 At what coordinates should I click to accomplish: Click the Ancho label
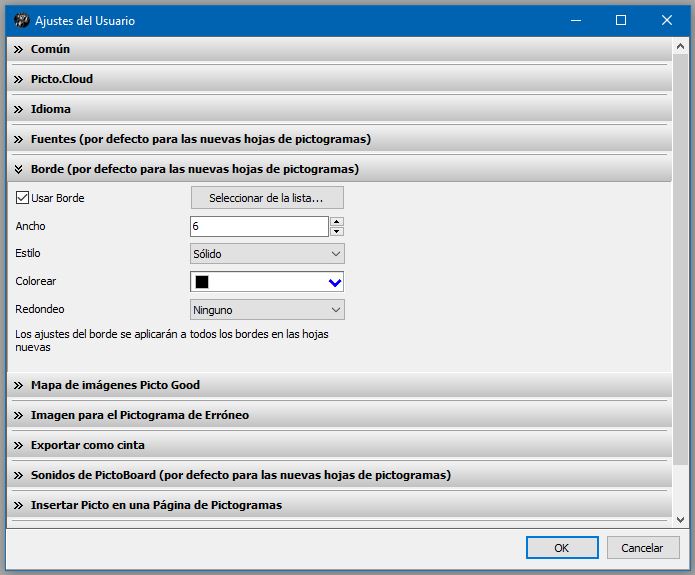31,226
